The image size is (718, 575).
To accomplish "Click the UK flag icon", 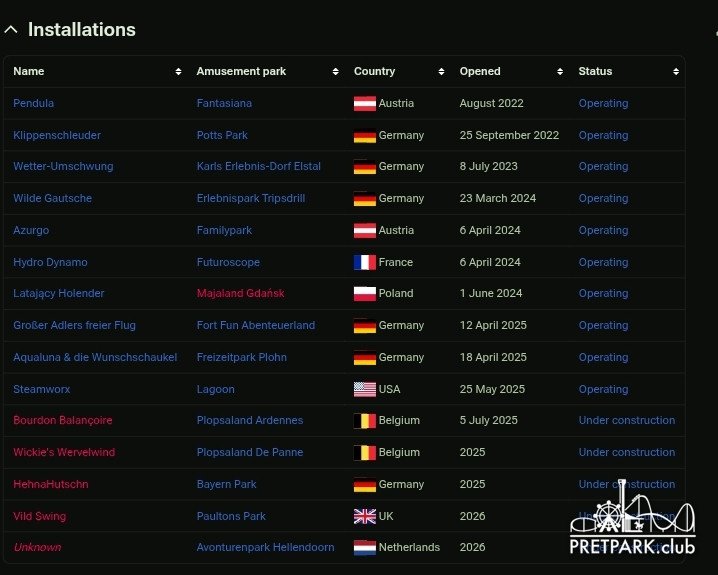I will click(x=365, y=517).
